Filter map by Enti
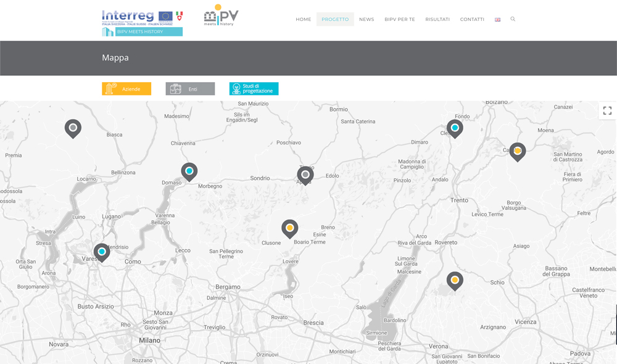The image size is (617, 364). pos(190,89)
